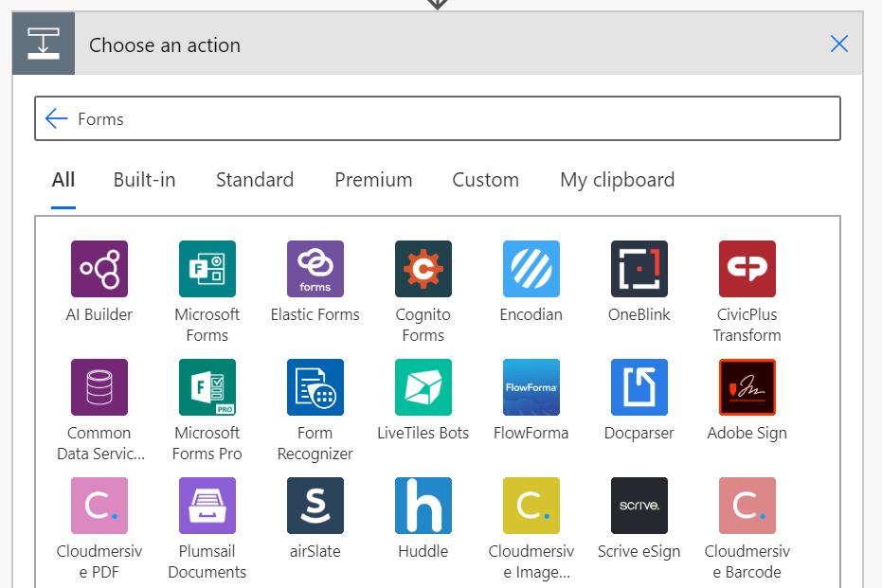Select the AI Builder connector icon

pos(99,269)
